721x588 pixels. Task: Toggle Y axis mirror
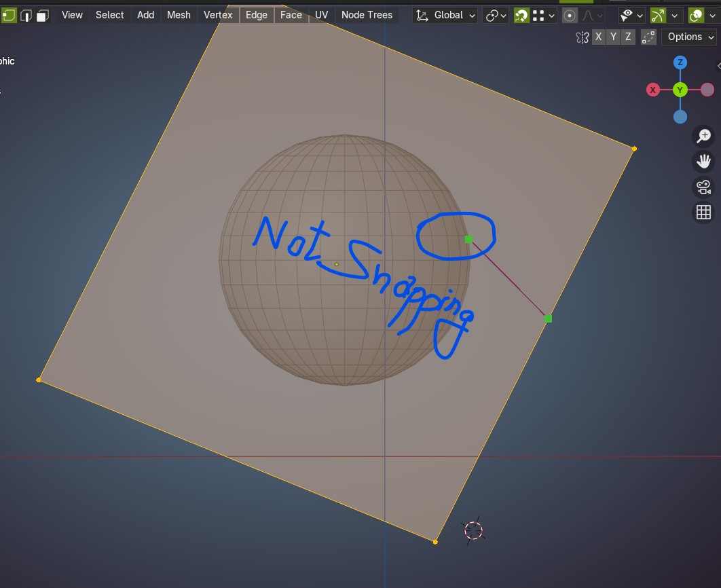(614, 37)
